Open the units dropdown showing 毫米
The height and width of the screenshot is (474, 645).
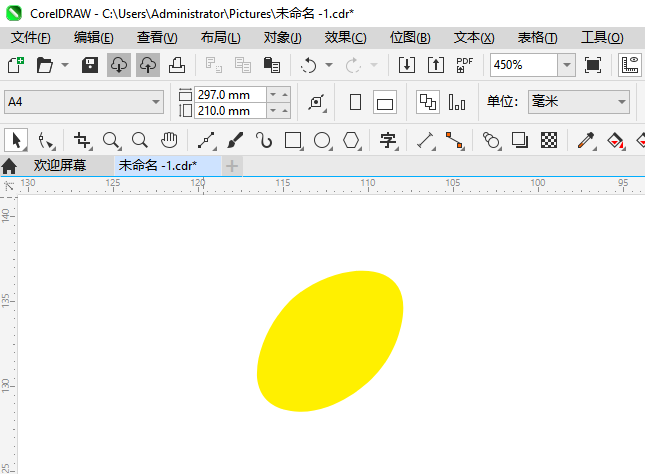click(579, 102)
